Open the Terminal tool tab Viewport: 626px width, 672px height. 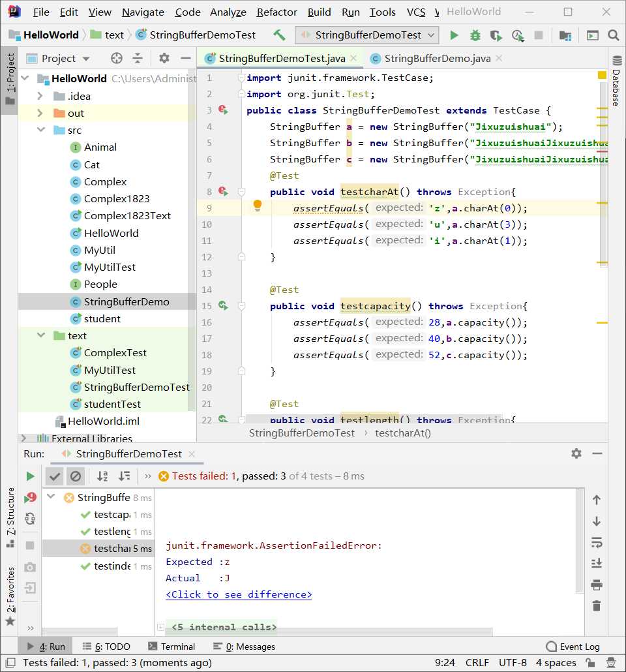pos(171,647)
